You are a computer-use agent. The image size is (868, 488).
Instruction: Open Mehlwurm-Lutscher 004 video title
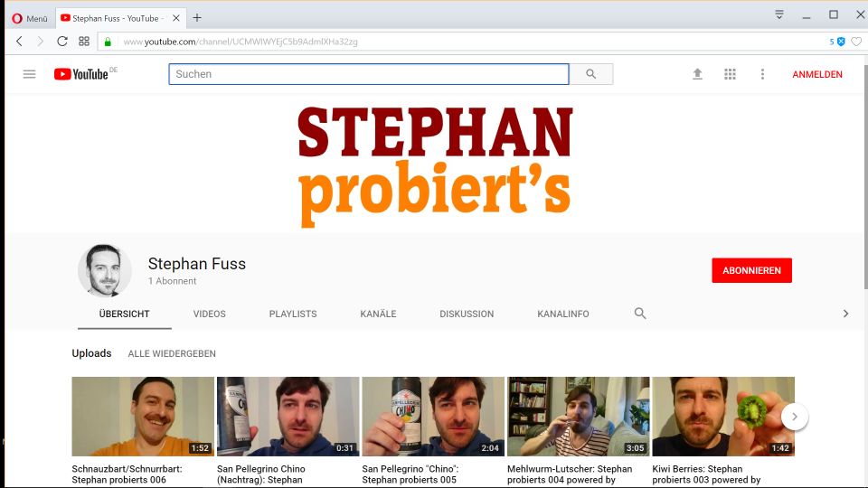[570, 474]
